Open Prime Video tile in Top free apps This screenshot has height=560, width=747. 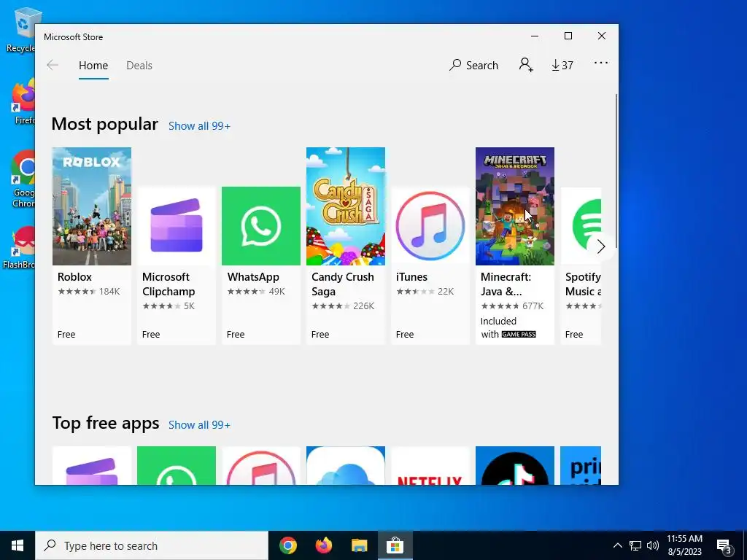pos(581,465)
